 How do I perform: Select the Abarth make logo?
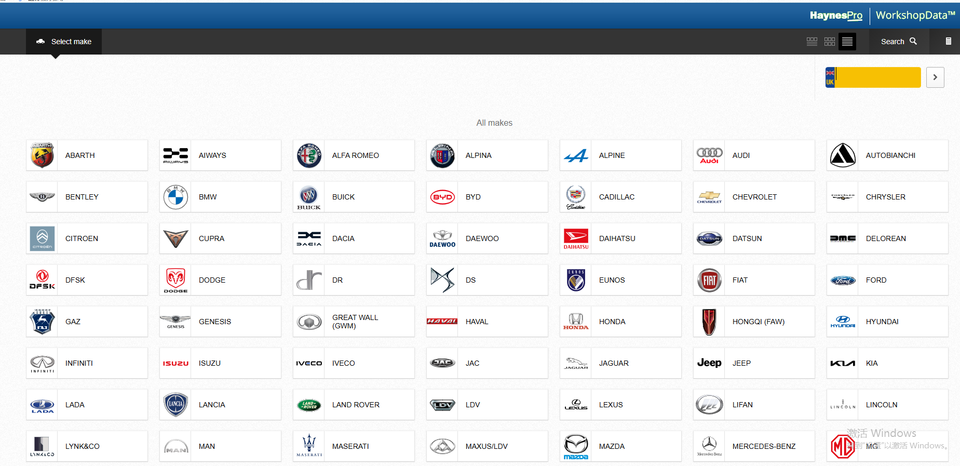(42, 155)
